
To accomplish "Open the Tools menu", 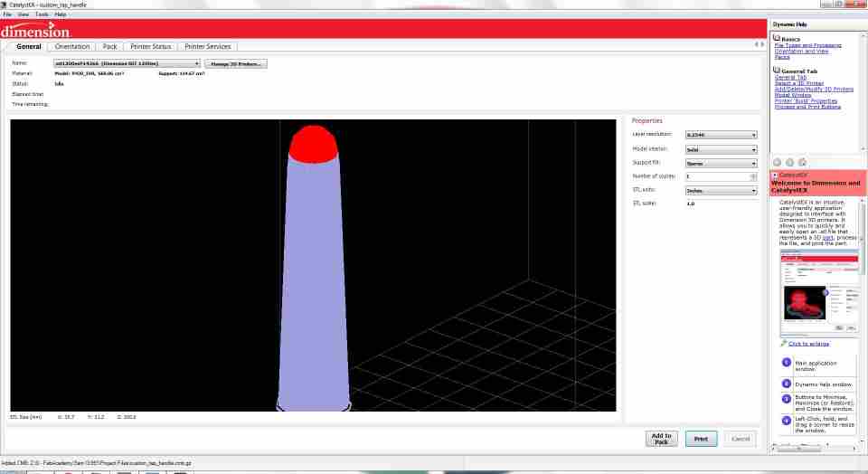I will 42,14.
